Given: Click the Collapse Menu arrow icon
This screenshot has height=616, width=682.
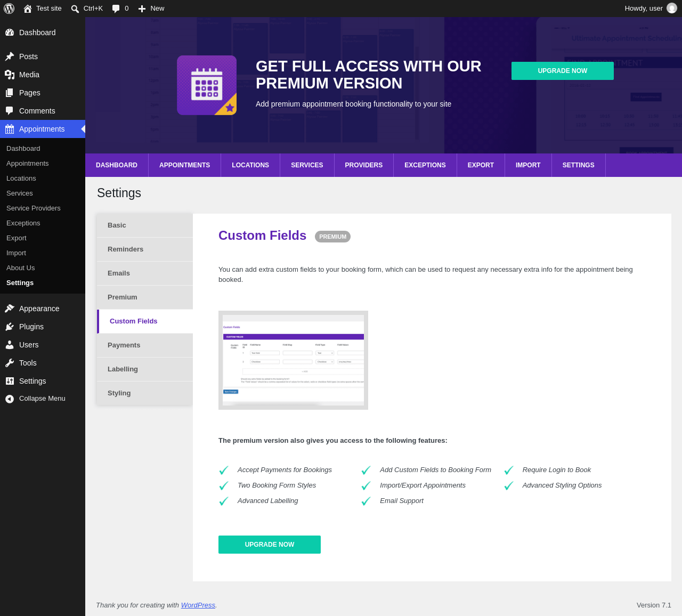Looking at the screenshot, I should pos(10,399).
